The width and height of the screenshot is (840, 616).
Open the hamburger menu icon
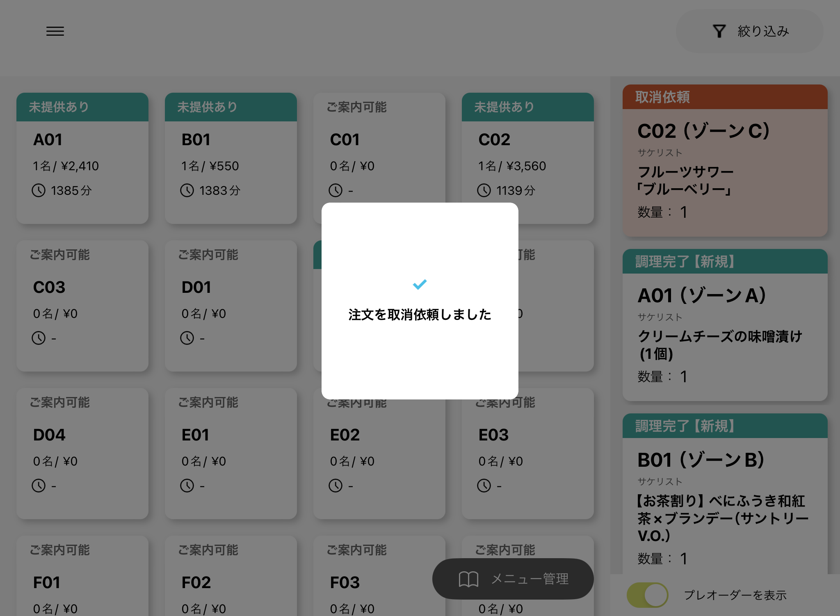(x=55, y=31)
